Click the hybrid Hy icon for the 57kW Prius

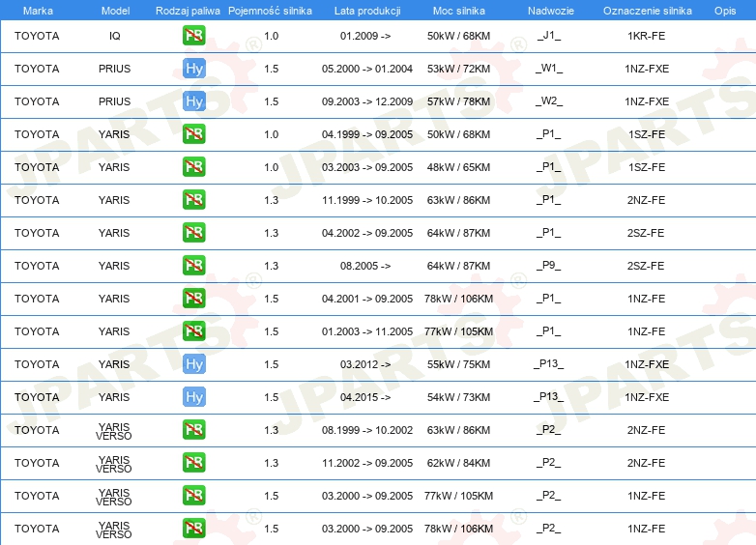point(193,101)
